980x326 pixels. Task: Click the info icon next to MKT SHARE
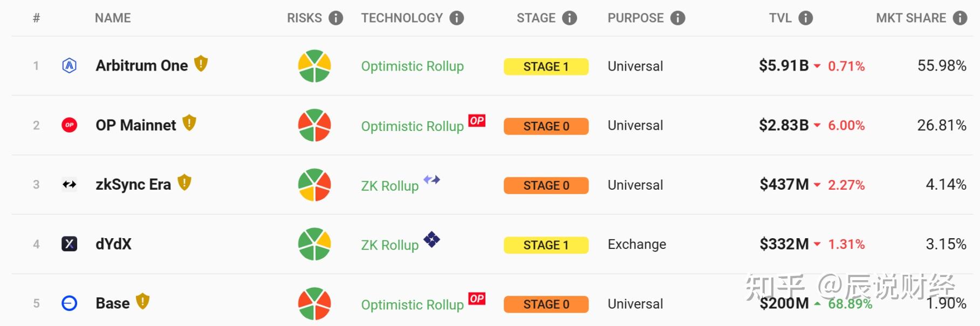pos(960,18)
